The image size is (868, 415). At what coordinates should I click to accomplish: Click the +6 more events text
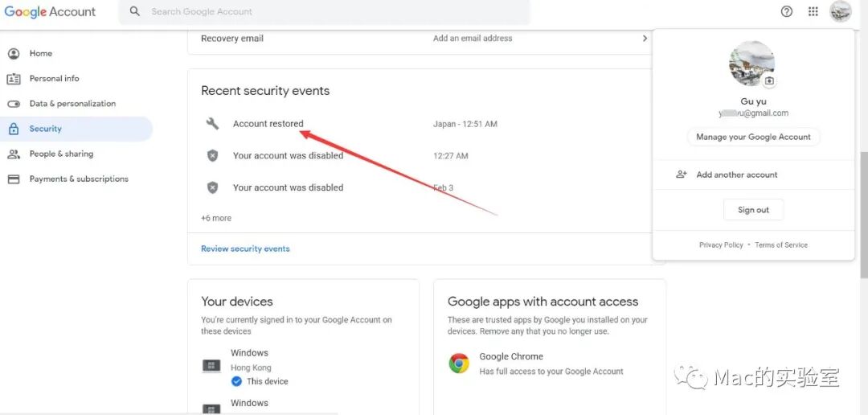click(x=216, y=218)
